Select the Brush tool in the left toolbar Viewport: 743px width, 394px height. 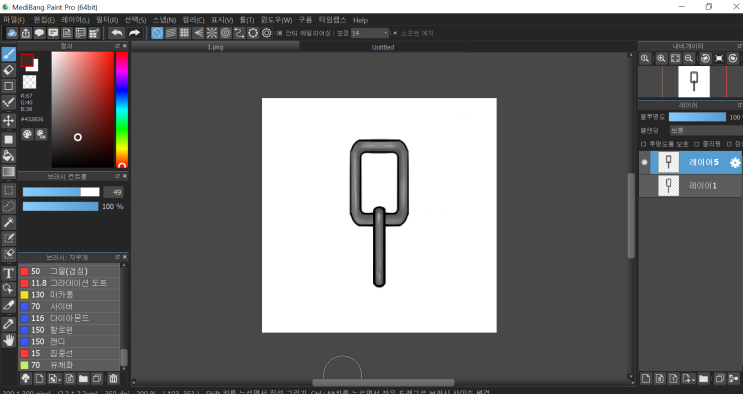9,54
